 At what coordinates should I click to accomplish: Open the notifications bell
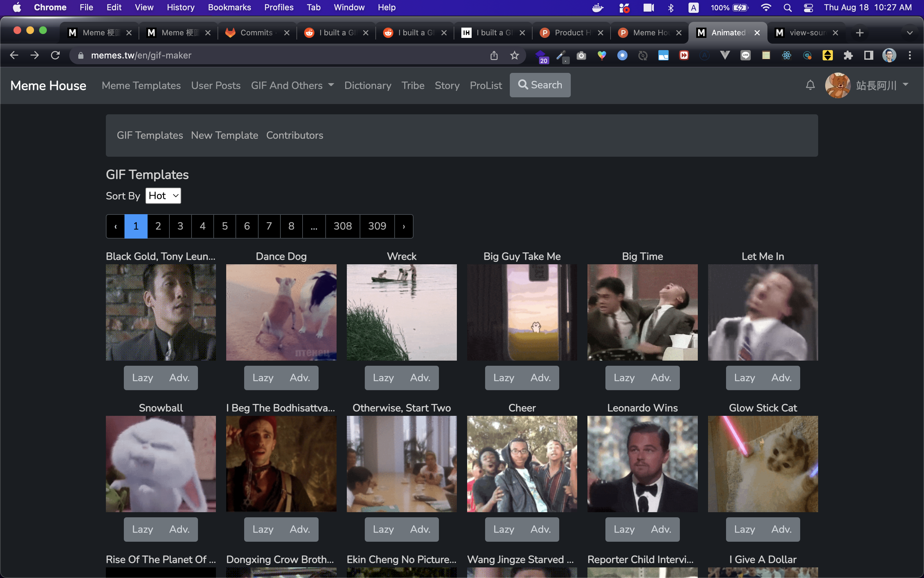click(x=810, y=85)
